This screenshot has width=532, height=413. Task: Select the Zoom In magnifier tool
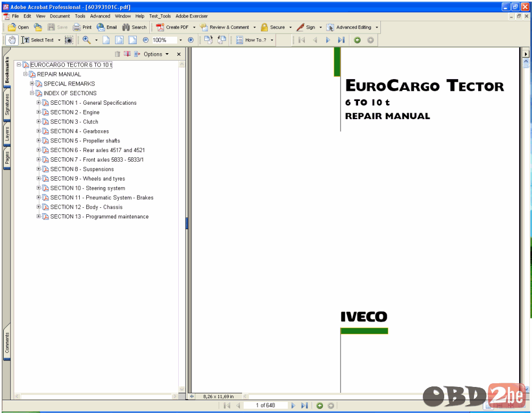point(87,40)
